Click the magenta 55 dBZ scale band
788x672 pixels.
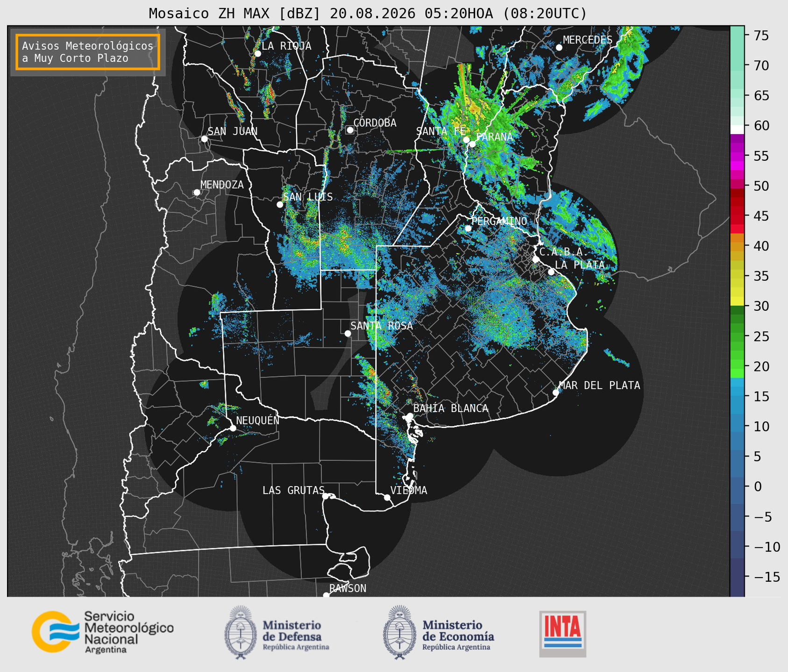coord(737,156)
